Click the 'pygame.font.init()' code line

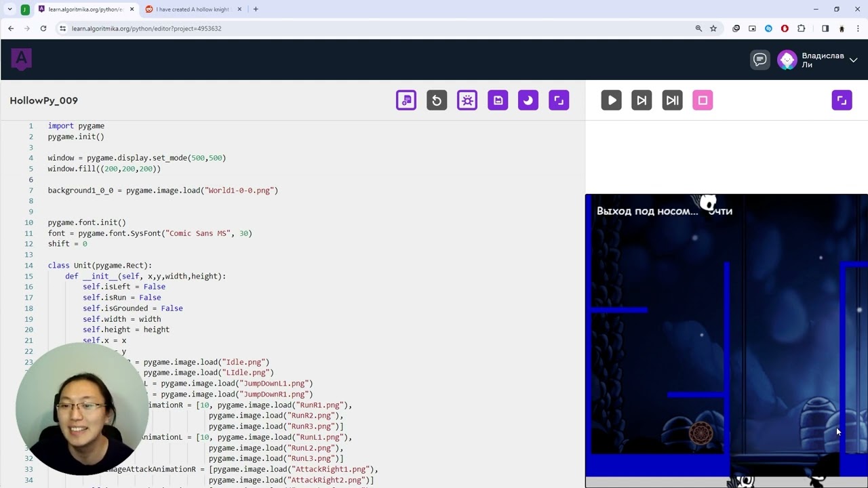coord(87,222)
